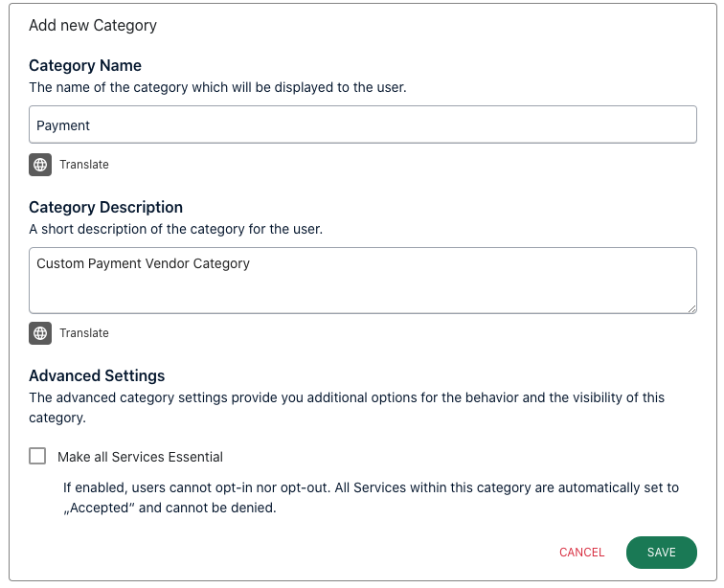Click the 'Add new Category' dialog title
Screen dimensions: 724x588
93,26
